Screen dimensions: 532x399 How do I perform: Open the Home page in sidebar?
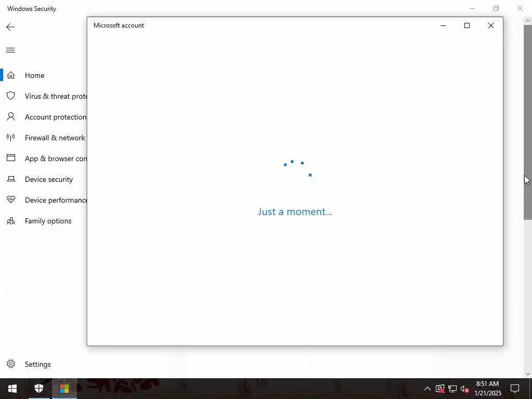(x=35, y=75)
